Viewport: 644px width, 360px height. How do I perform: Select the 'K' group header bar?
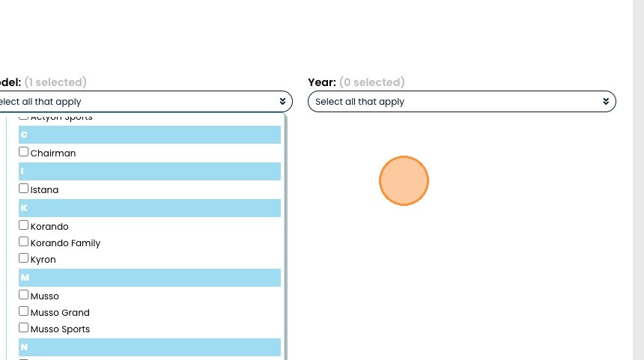[x=150, y=208]
